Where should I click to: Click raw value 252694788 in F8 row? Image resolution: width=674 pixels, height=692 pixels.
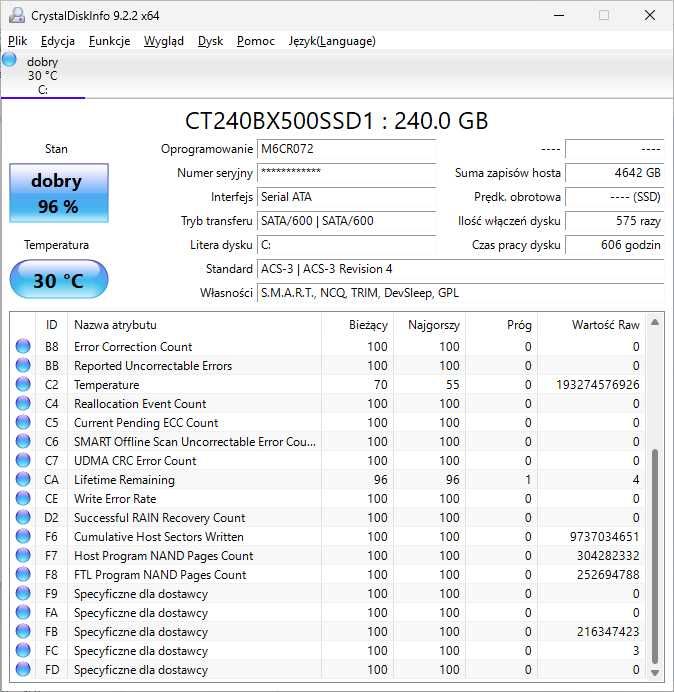pos(608,575)
